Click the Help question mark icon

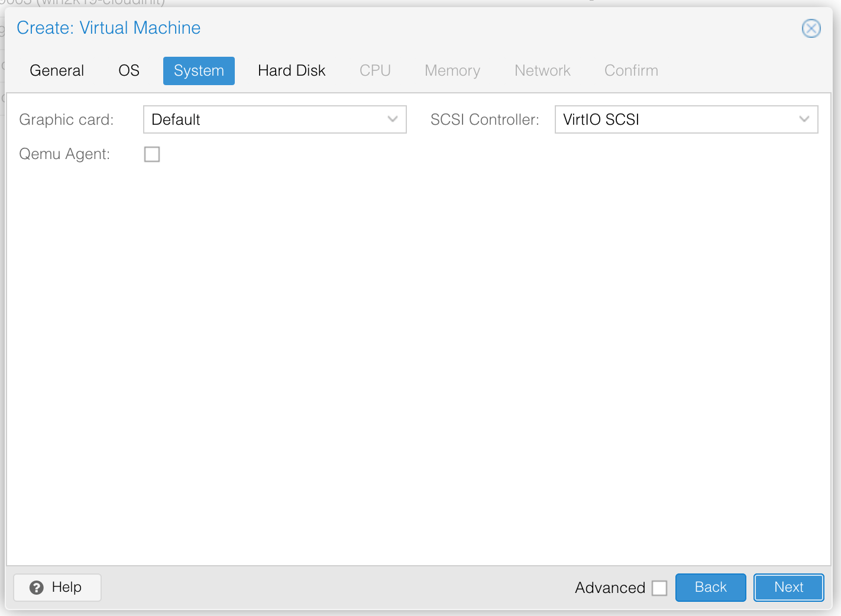37,587
